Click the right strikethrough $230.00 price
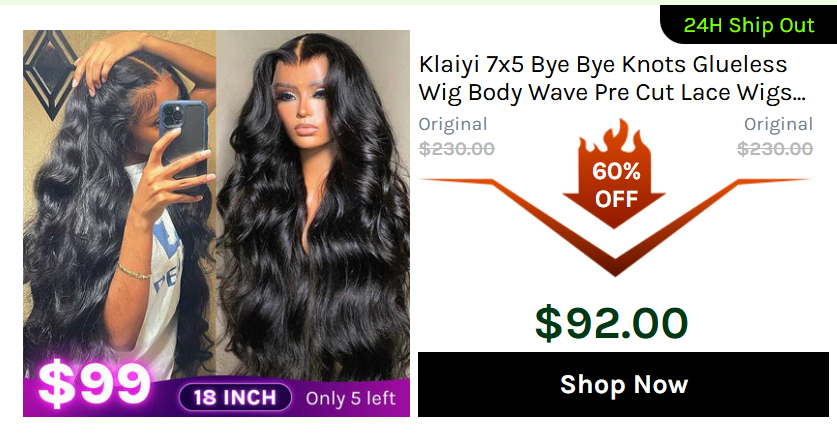Screen dimensions: 837x441 pyautogui.click(x=775, y=149)
